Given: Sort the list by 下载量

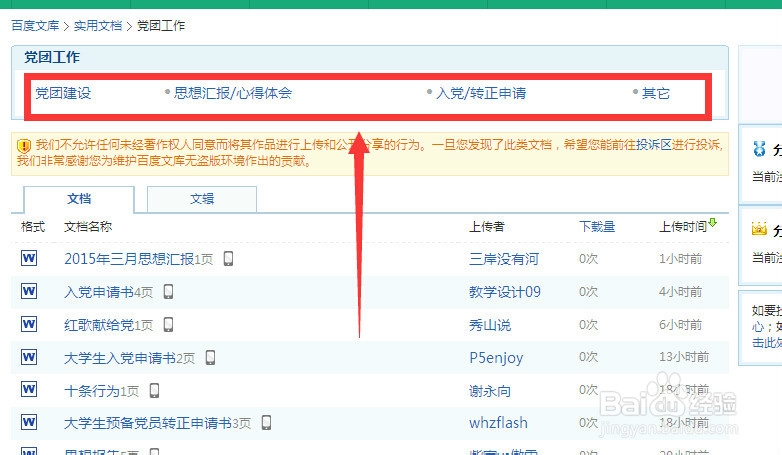Looking at the screenshot, I should click(596, 227).
